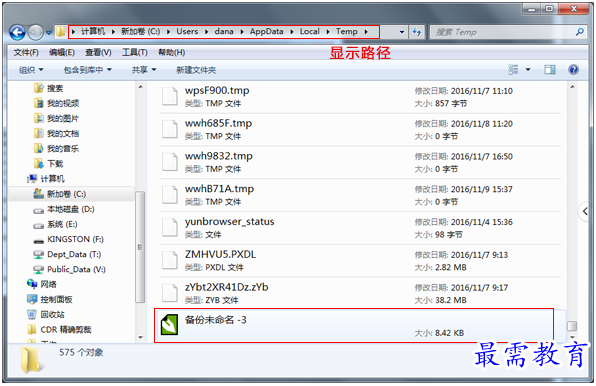Open the 帮助(H) menu

pos(171,52)
